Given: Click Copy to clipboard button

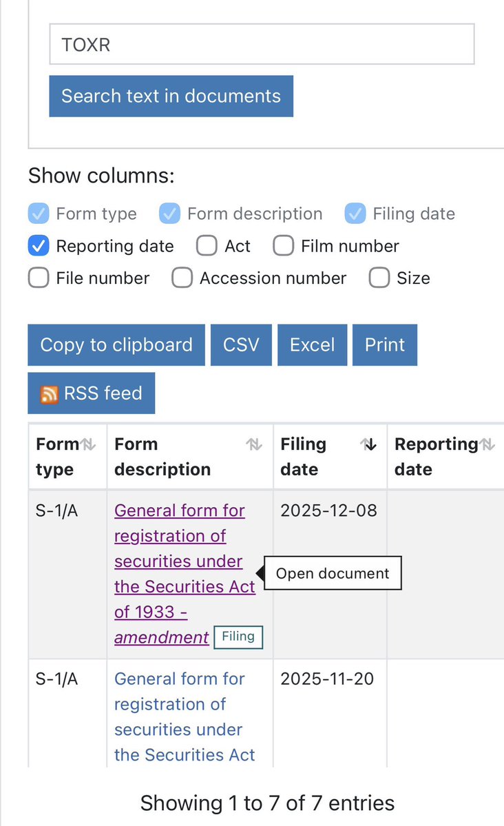Looking at the screenshot, I should [x=116, y=345].
